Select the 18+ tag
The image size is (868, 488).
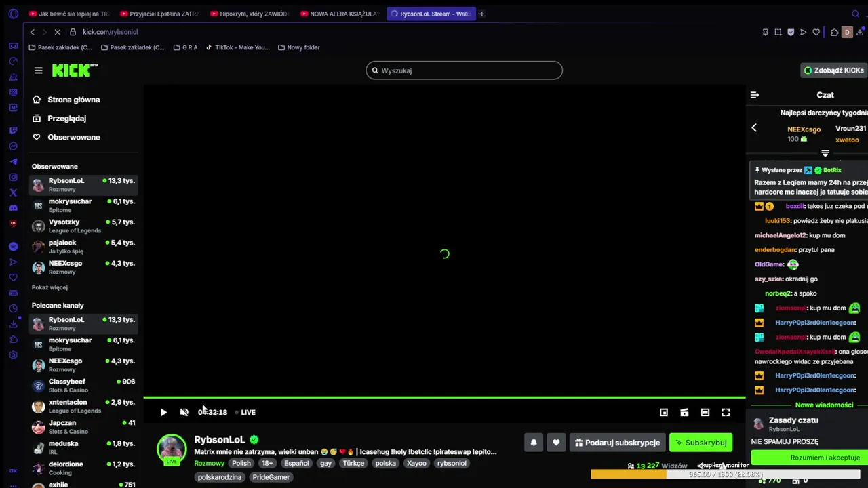[267, 464]
